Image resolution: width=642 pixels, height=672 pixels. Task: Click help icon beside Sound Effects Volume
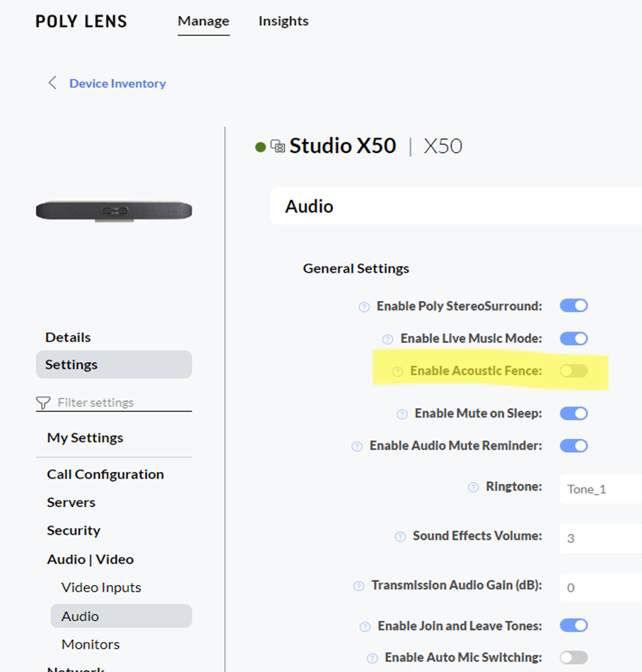400,536
